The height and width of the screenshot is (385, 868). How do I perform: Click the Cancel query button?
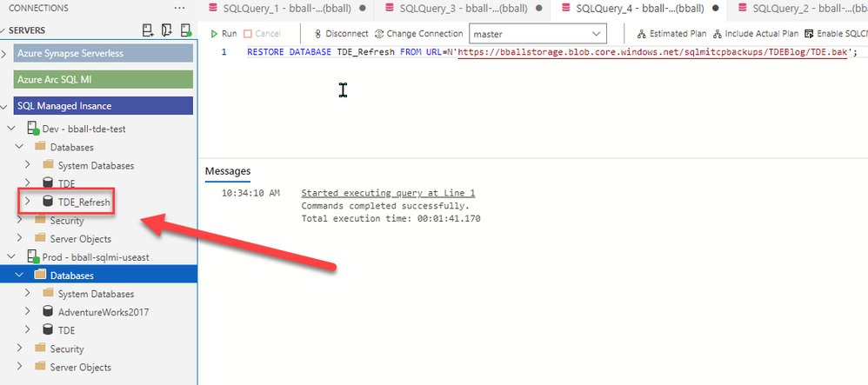(262, 34)
